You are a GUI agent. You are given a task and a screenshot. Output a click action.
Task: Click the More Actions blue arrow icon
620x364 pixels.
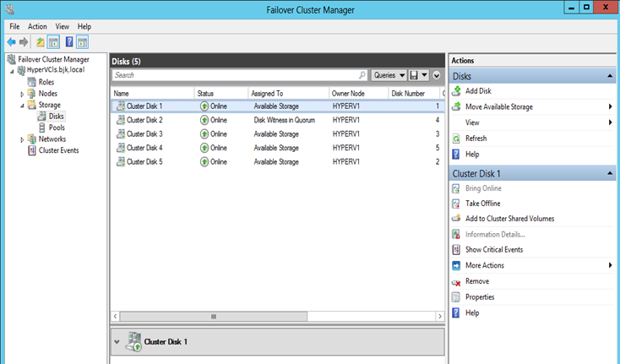click(x=456, y=265)
